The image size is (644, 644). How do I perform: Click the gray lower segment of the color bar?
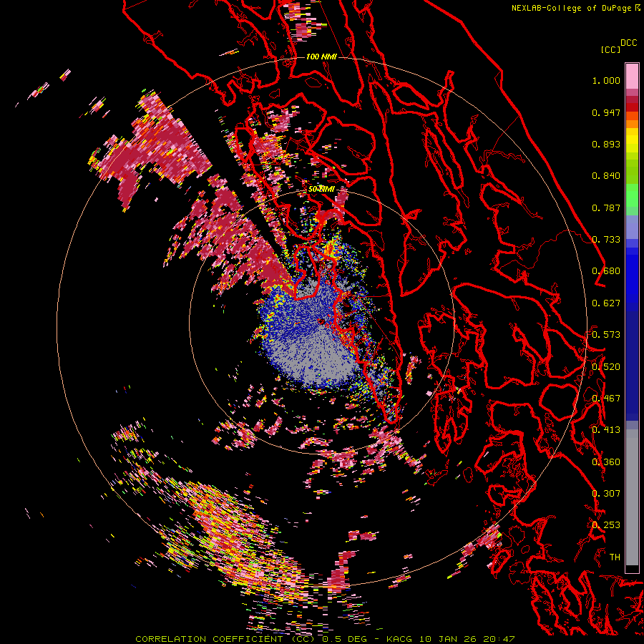[632, 497]
